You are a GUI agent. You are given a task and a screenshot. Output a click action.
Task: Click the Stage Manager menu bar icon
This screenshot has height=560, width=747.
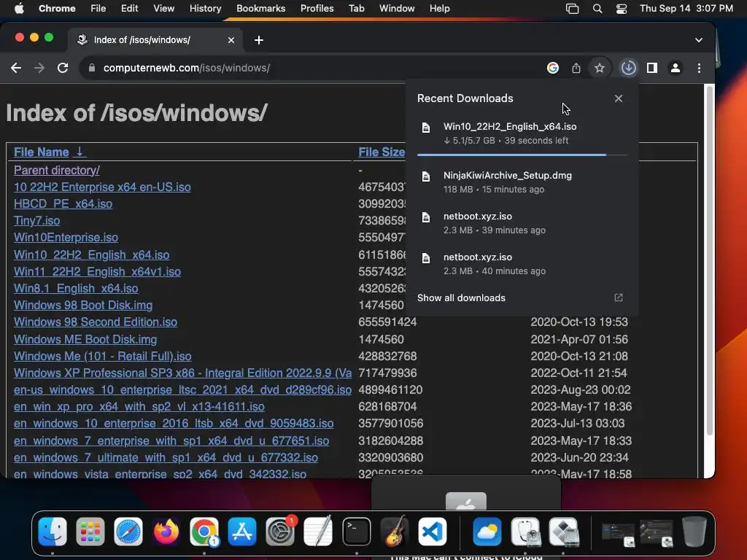point(572,9)
